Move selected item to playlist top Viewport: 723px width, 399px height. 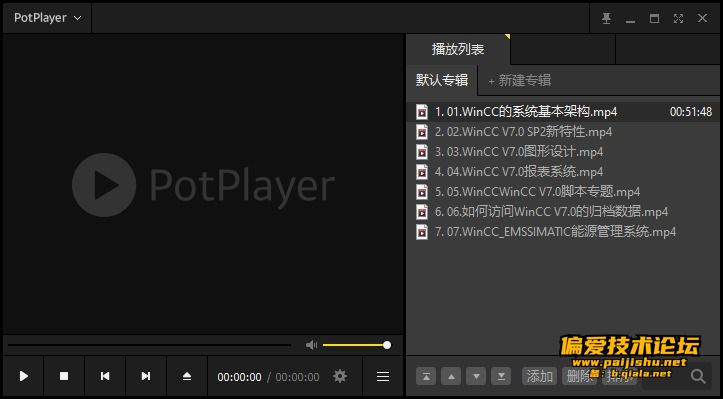[426, 376]
